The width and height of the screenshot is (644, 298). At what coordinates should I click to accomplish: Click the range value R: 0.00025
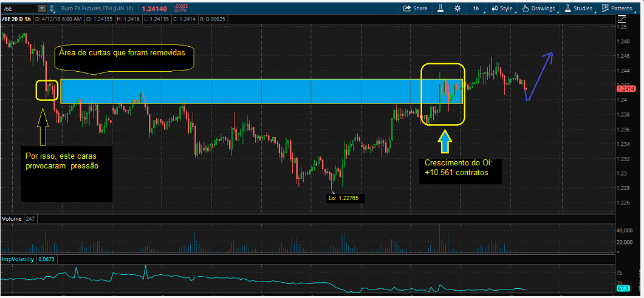click(211, 19)
